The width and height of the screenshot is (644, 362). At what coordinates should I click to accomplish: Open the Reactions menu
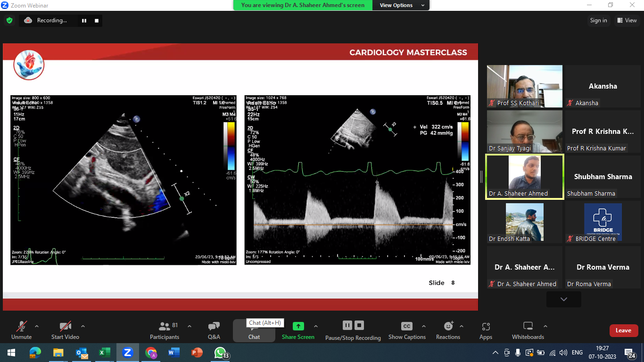[448, 329]
